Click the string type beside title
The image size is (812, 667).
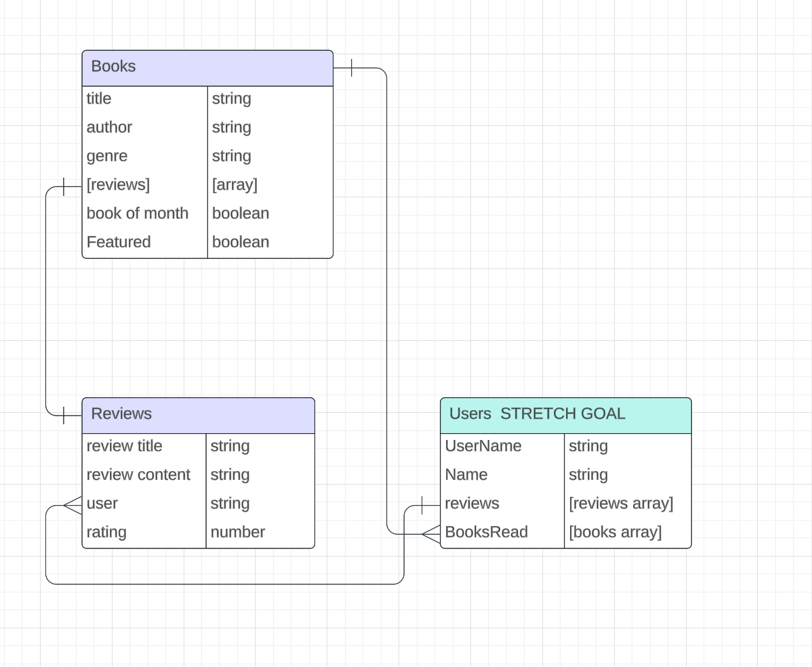pyautogui.click(x=232, y=98)
